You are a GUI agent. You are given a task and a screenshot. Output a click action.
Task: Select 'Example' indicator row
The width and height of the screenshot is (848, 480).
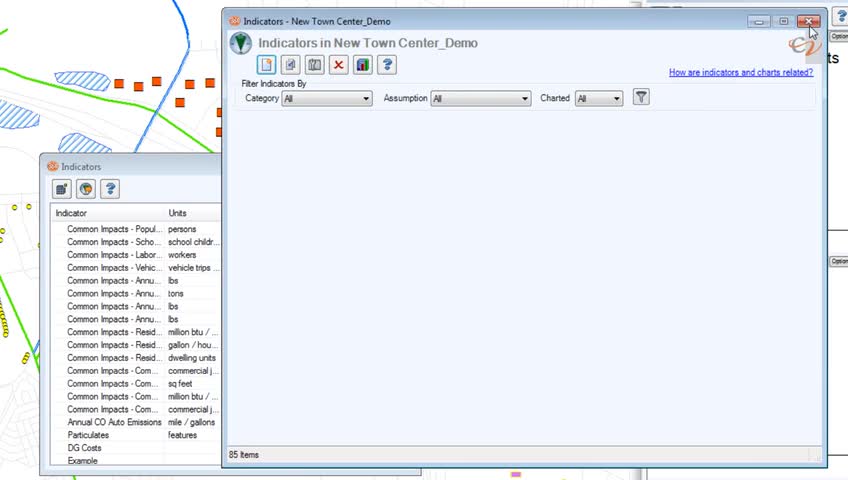tap(136, 461)
